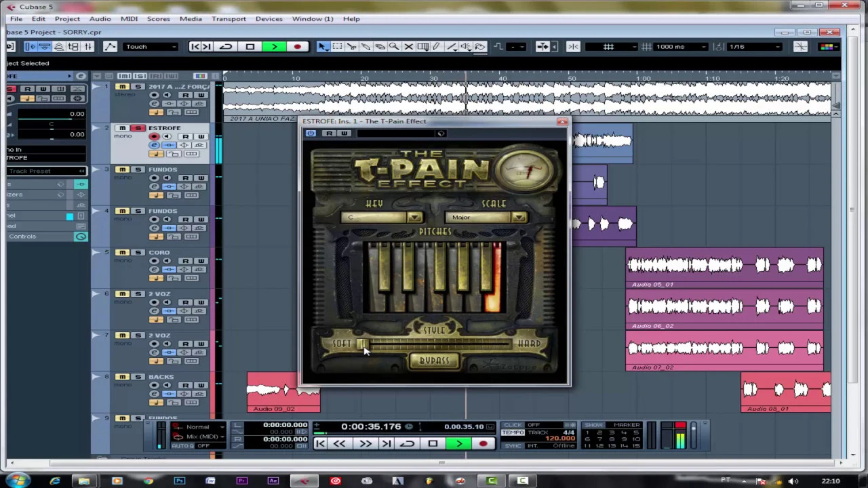Select the Glue tool
Image resolution: width=868 pixels, height=488 pixels.
point(366,47)
